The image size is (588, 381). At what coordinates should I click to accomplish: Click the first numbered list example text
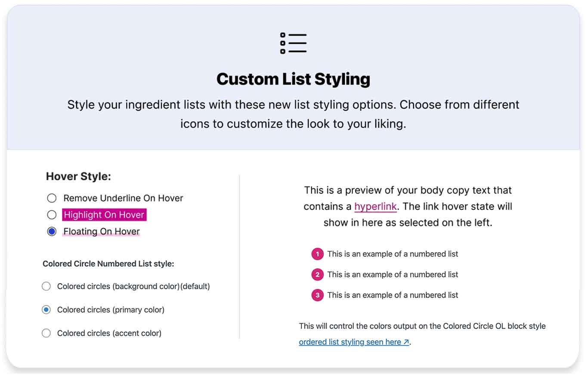(393, 254)
